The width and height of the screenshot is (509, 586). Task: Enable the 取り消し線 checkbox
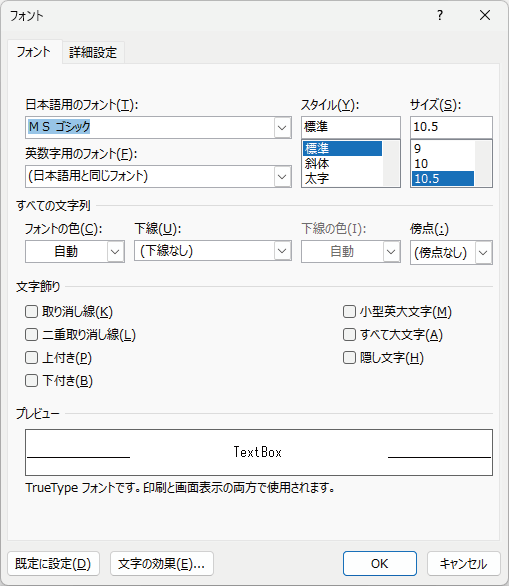pos(31,312)
